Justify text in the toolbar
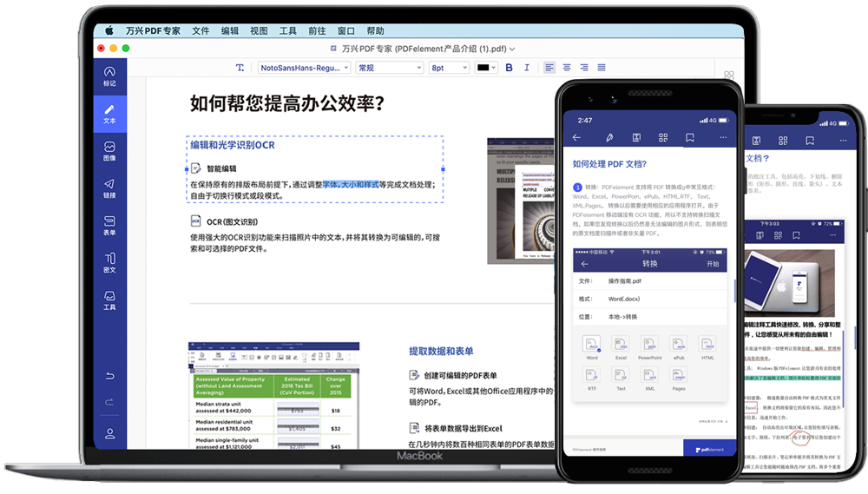Image resolution: width=868 pixels, height=494 pixels. tap(602, 68)
